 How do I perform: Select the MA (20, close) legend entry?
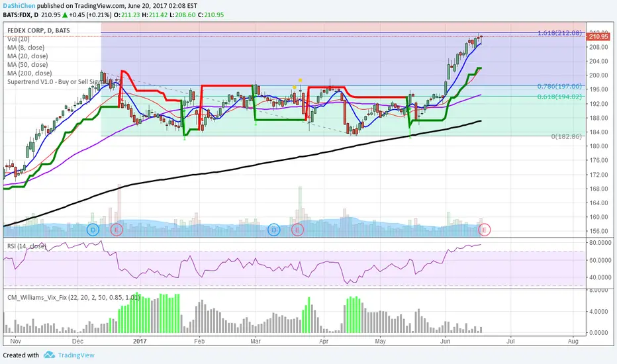click(28, 56)
